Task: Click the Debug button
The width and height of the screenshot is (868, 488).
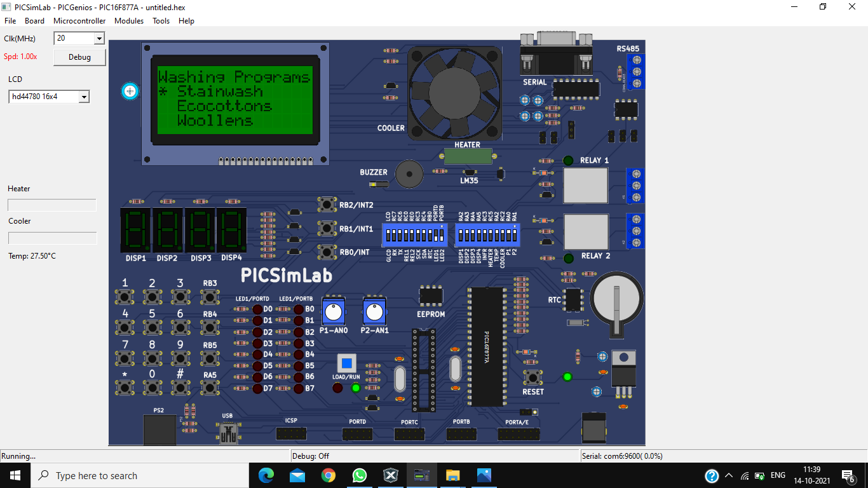Action: pos(79,57)
